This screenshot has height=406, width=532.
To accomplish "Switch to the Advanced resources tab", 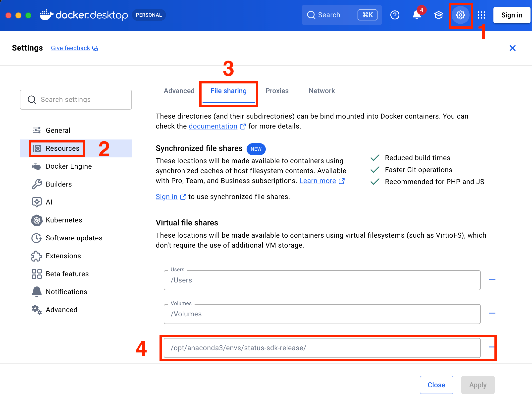I will 179,91.
